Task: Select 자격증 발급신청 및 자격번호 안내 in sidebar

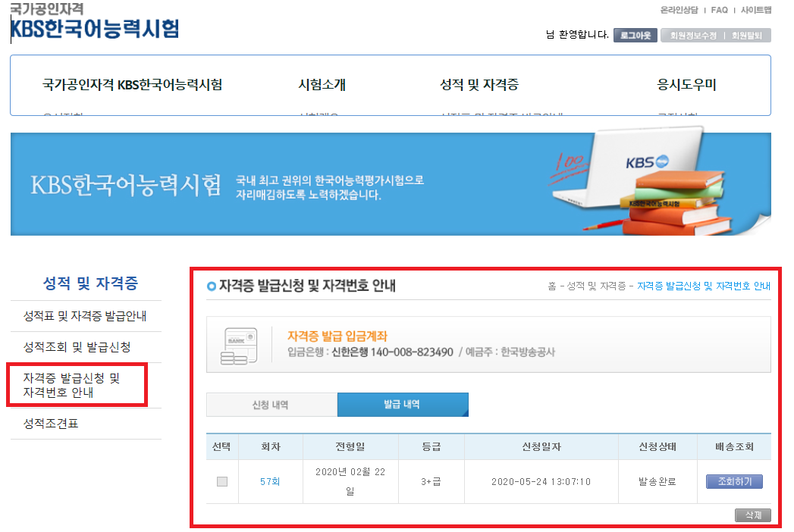Action: [71, 385]
